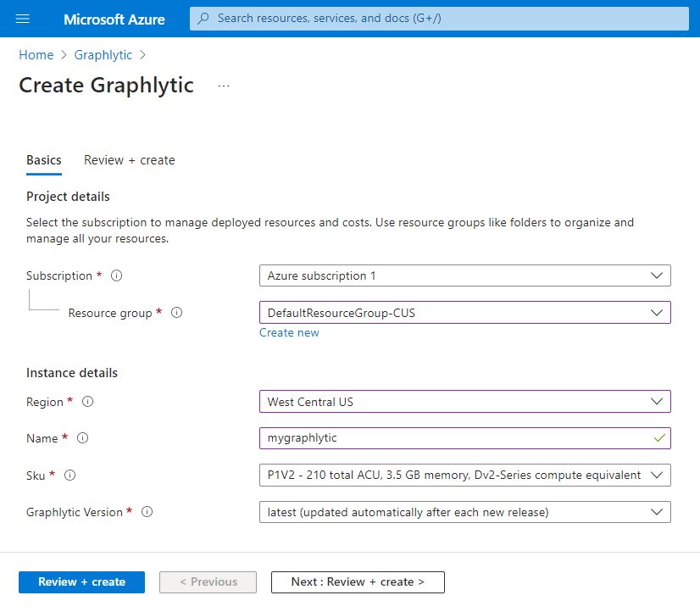Click the Create new resource group link
The width and height of the screenshot is (700, 612).
click(289, 333)
